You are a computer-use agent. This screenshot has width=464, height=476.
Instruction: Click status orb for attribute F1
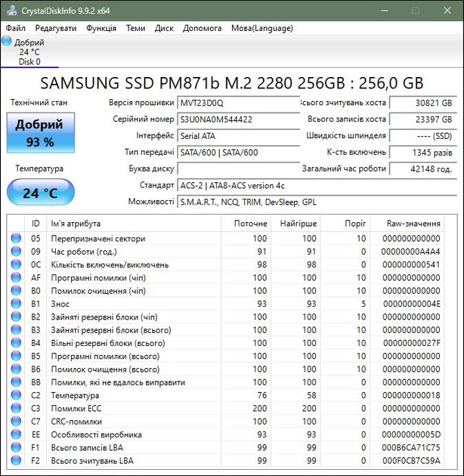tap(16, 447)
